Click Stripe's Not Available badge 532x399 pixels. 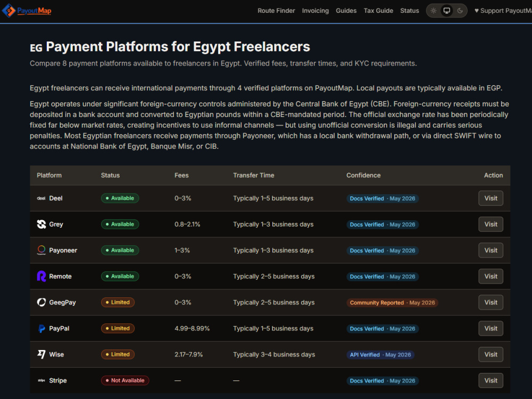[125, 380]
